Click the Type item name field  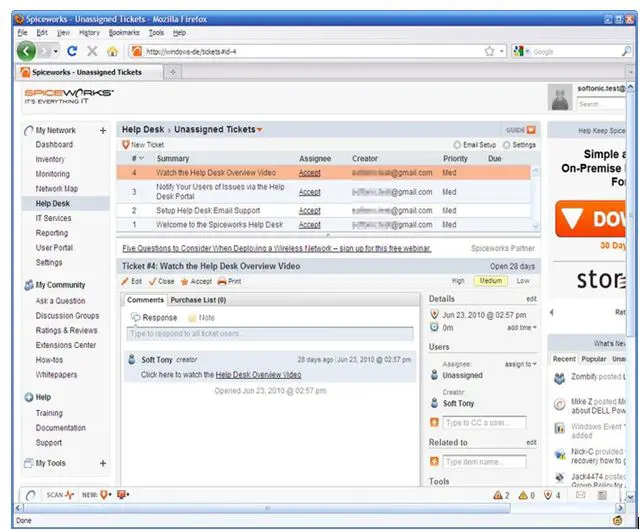click(484, 462)
